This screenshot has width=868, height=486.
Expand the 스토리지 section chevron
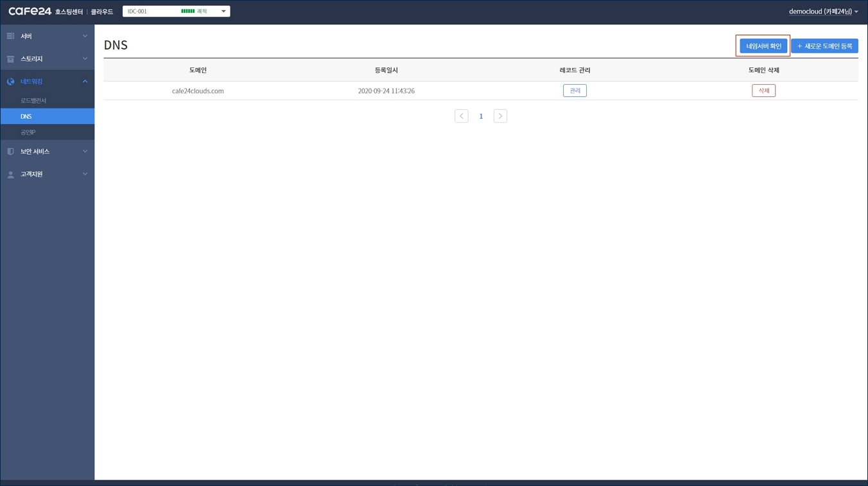point(85,59)
